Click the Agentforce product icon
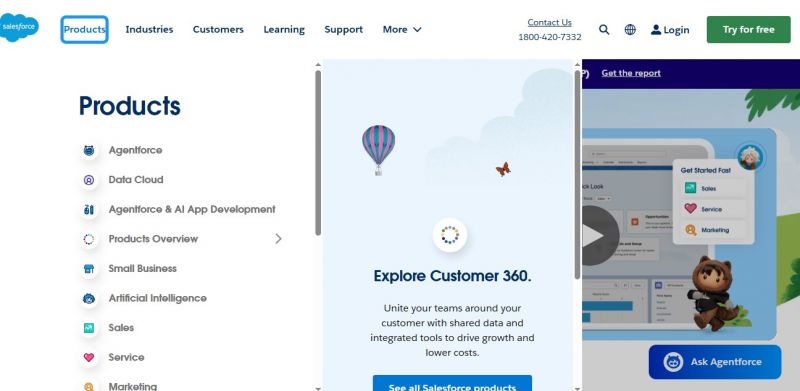Image resolution: width=800 pixels, height=391 pixels. (x=89, y=150)
